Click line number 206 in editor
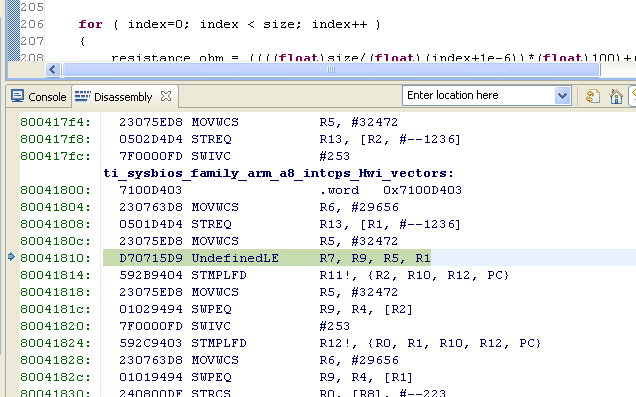 pyautogui.click(x=32, y=24)
